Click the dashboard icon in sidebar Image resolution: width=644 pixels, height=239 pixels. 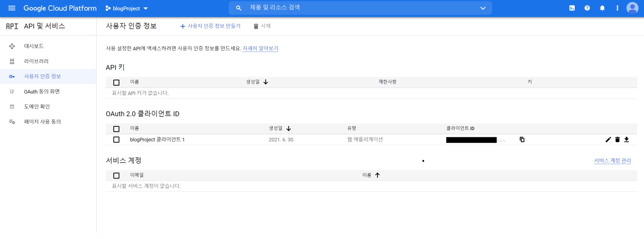click(x=12, y=46)
